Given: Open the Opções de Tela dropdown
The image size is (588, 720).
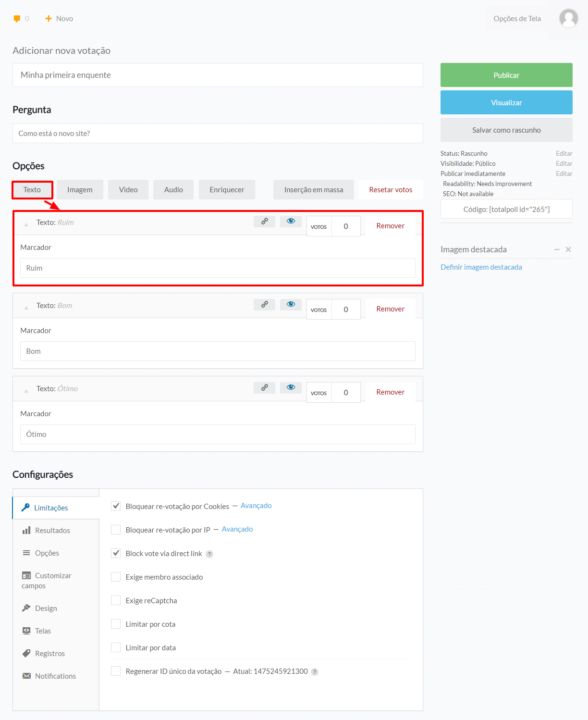Looking at the screenshot, I should click(x=517, y=19).
